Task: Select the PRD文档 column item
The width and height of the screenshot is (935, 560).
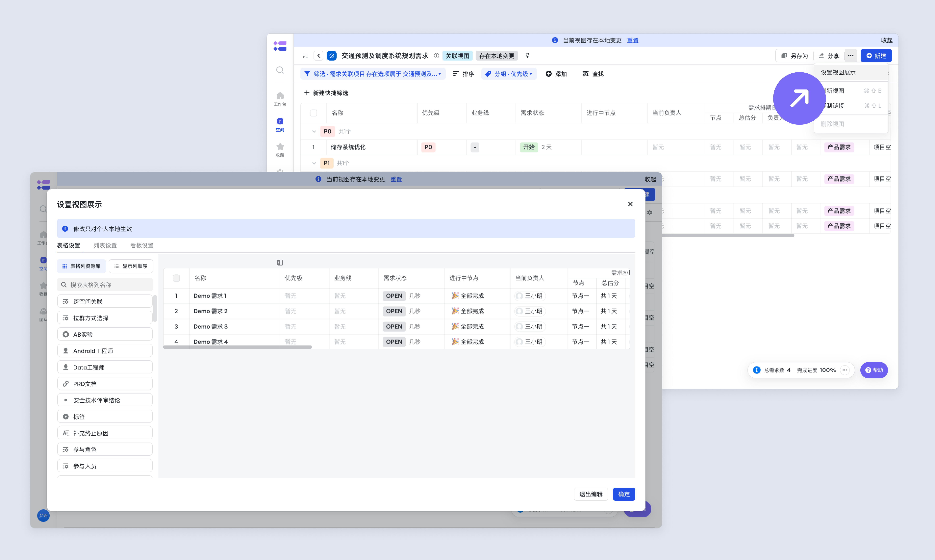Action: [x=105, y=384]
